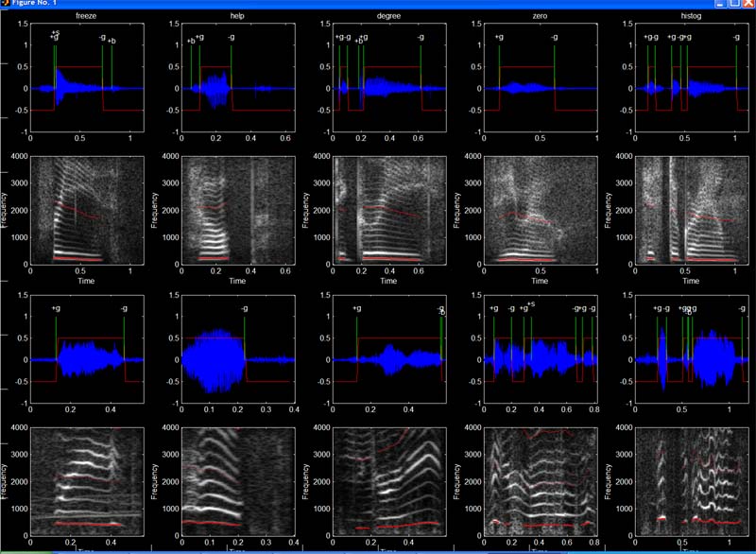
Task: Click the "degree" plot title
Action: point(387,16)
